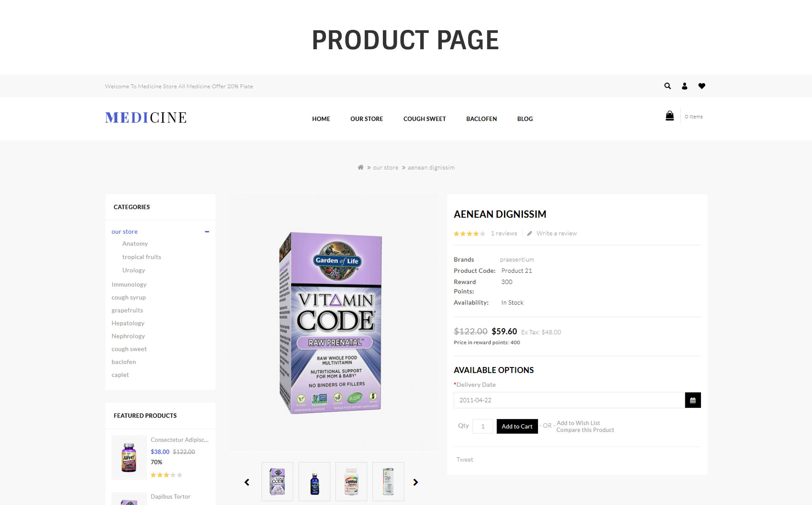Show previous thumbnails with left arrow

tap(247, 482)
